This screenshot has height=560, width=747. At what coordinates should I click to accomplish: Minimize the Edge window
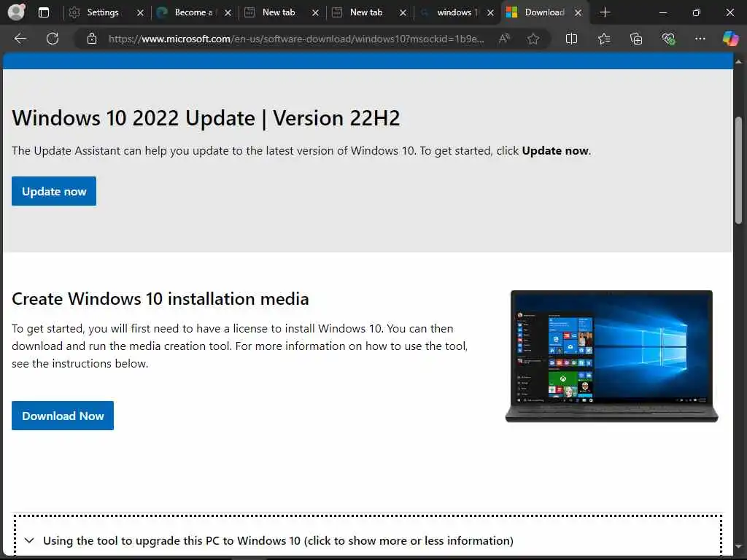[663, 13]
